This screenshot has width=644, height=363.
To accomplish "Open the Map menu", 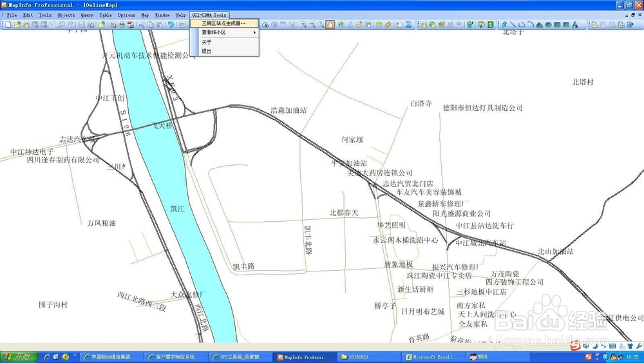I will click(145, 15).
